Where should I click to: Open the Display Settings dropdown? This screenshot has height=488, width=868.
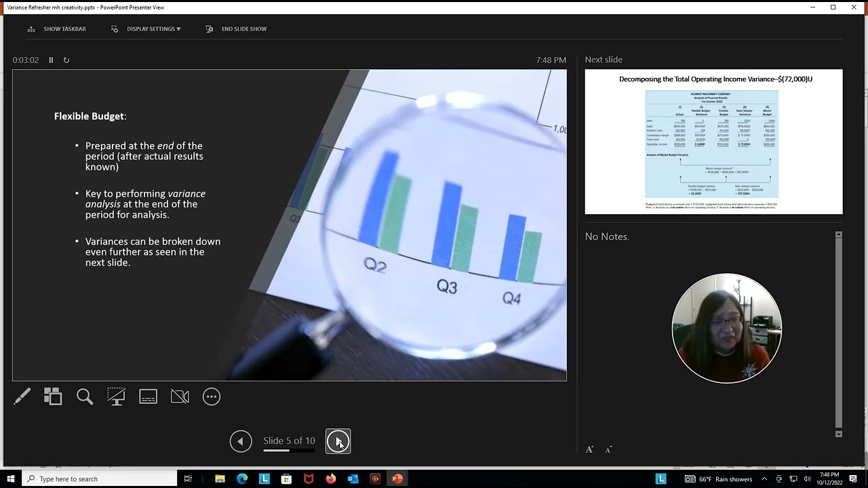pyautogui.click(x=146, y=29)
